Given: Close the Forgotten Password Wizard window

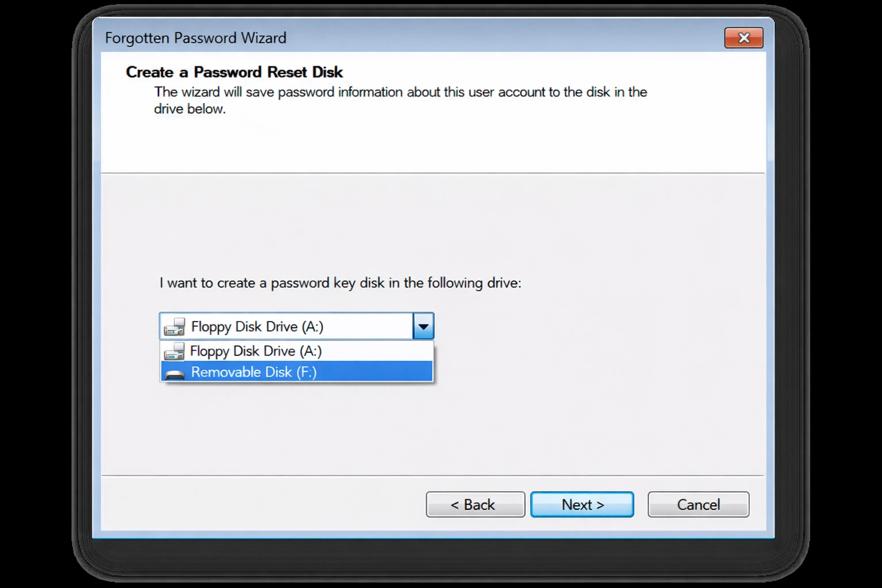Looking at the screenshot, I should 744,38.
